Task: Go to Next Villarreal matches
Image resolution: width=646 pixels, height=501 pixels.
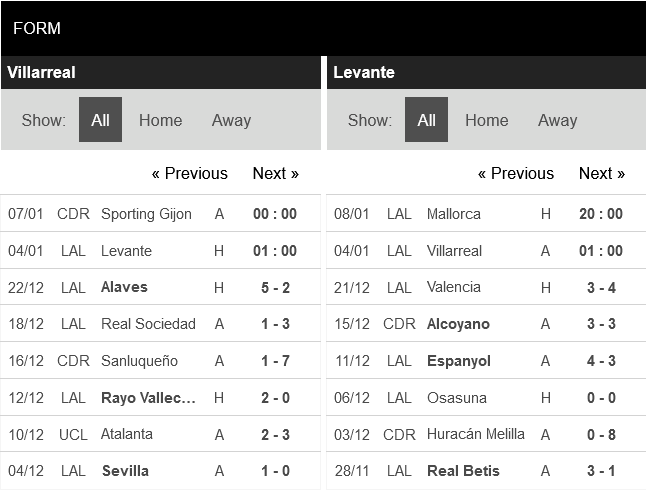Action: 276,173
